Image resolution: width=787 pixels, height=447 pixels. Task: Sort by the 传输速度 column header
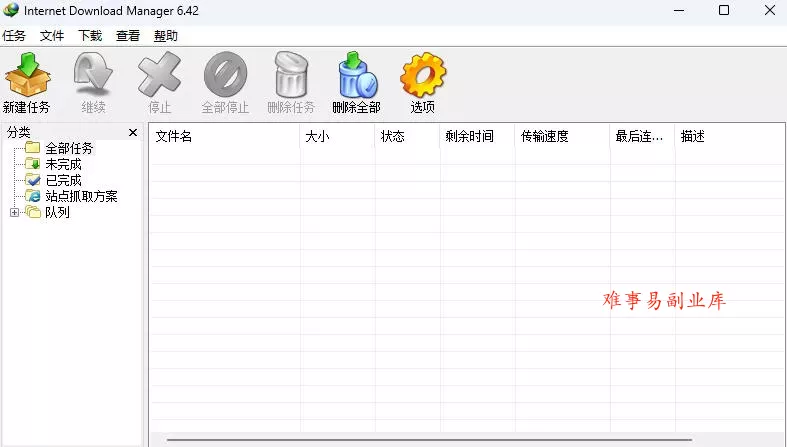pos(562,136)
